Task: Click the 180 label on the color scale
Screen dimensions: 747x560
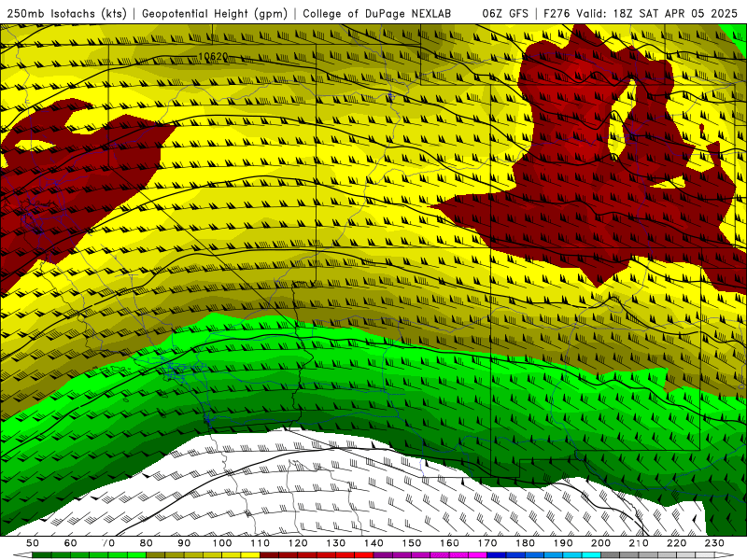Action: click(525, 543)
